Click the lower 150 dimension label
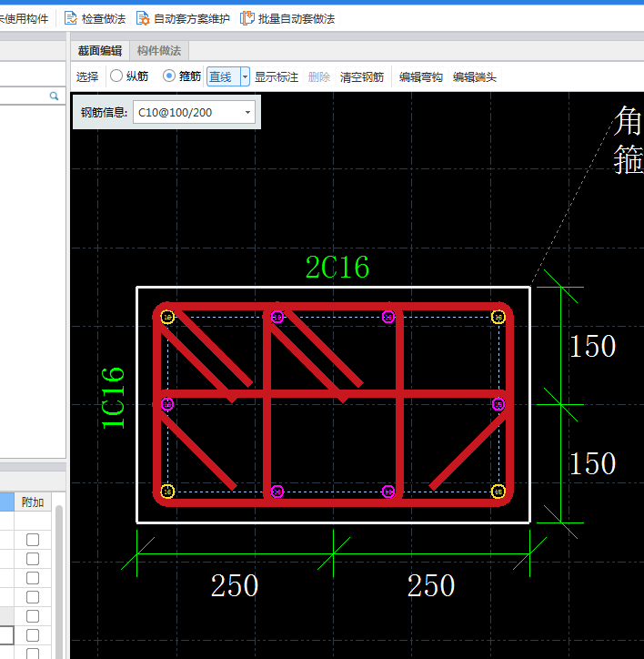This screenshot has width=644, height=659. [592, 464]
